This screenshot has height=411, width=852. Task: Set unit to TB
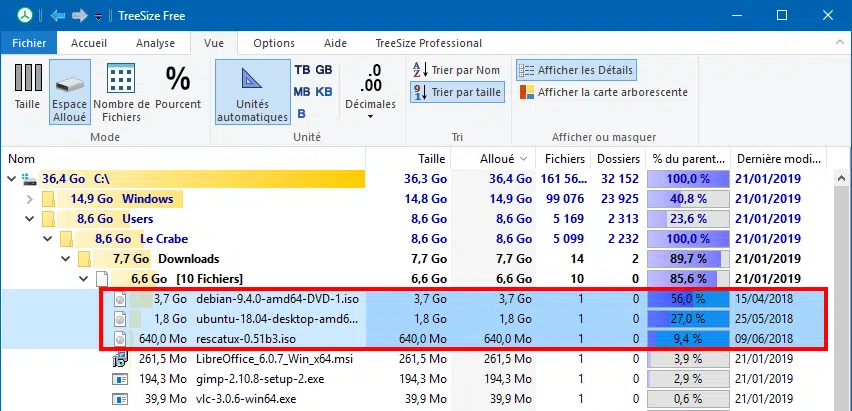pyautogui.click(x=302, y=70)
